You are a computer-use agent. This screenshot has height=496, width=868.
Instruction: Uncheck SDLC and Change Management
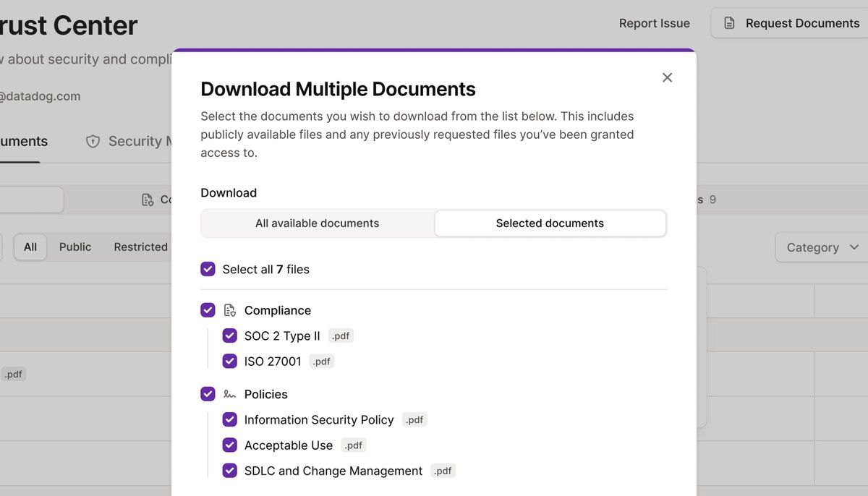(229, 471)
